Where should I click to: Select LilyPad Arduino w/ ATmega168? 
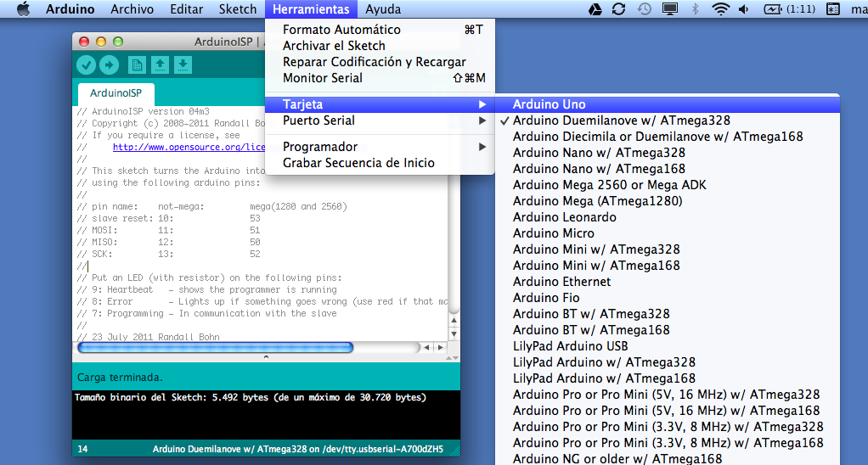coord(668,378)
